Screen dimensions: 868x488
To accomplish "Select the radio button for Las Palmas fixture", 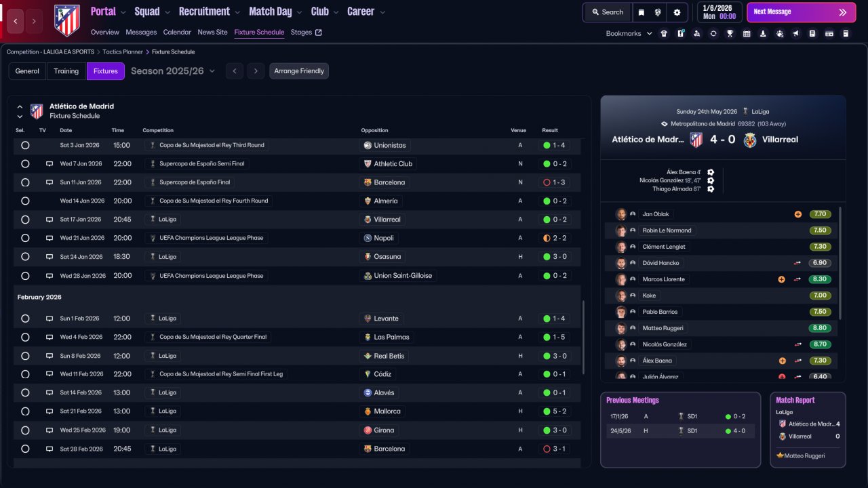I will (25, 337).
